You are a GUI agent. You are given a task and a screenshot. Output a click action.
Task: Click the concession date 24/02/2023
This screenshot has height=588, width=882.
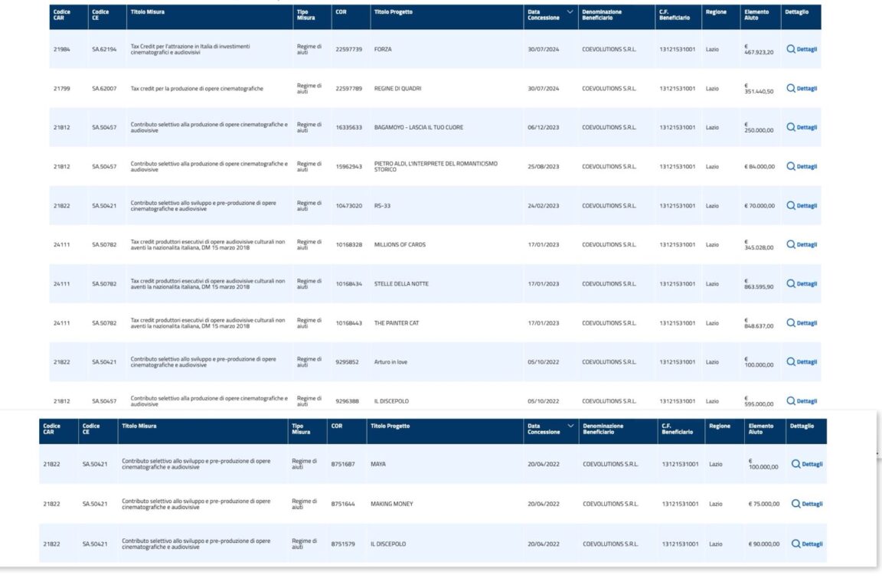[x=544, y=206]
